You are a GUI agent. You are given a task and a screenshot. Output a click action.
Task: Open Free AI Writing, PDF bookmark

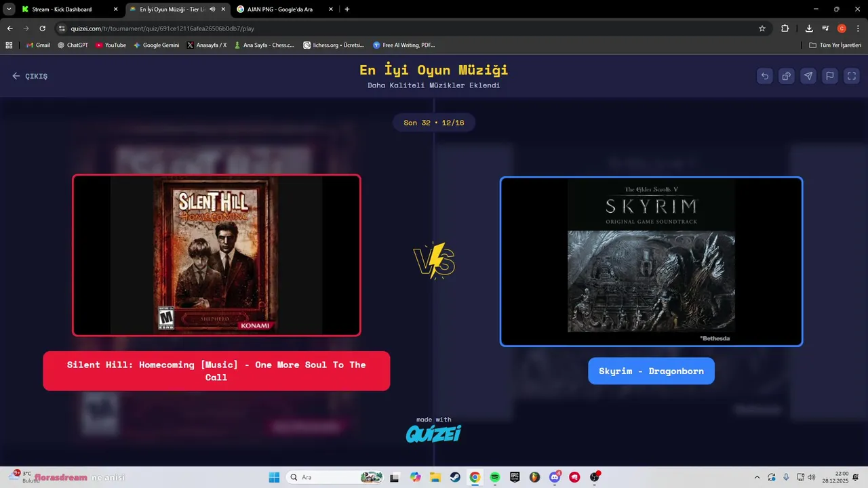point(403,45)
